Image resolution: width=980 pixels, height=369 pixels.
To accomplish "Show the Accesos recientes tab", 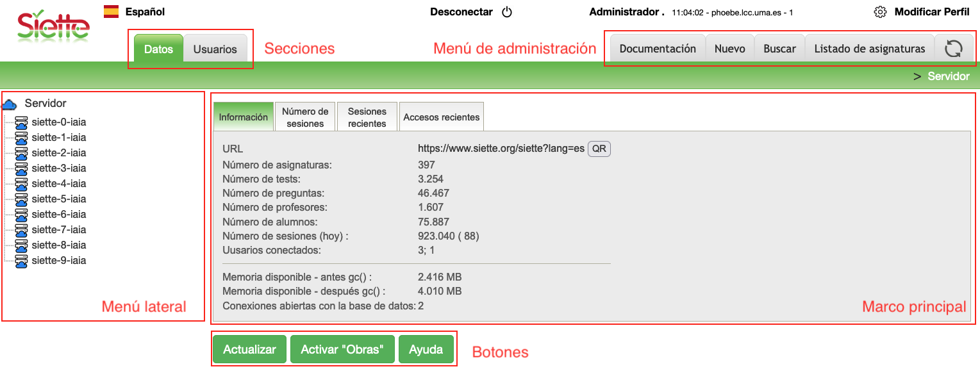I will [441, 117].
